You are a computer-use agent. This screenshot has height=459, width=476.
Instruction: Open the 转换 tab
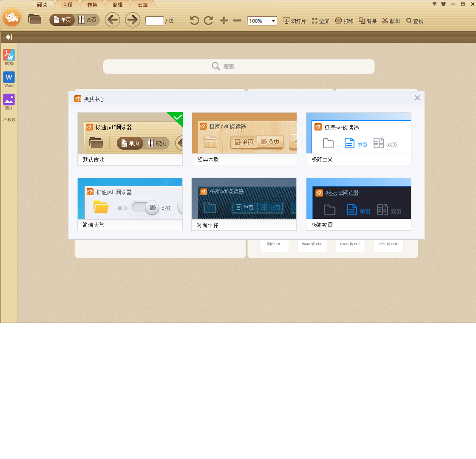click(x=92, y=5)
